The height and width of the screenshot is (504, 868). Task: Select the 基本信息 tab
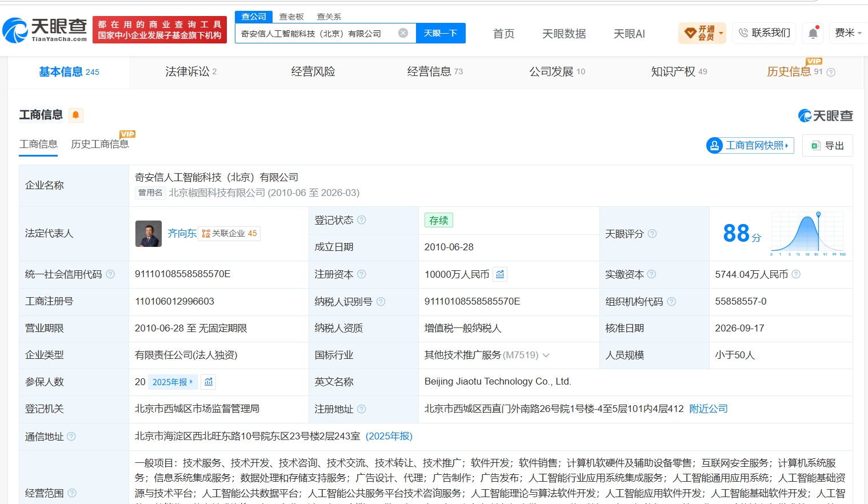pos(69,71)
